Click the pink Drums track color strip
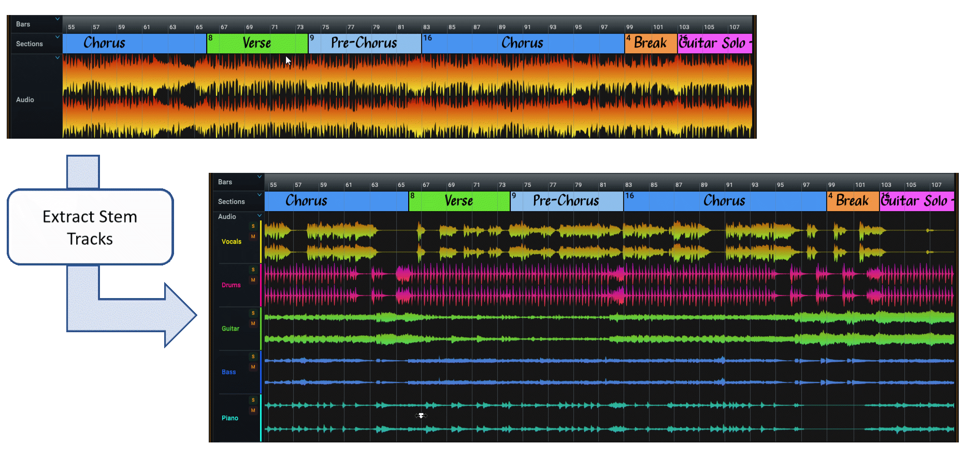Viewport: 980px width, 459px height. pos(261,285)
